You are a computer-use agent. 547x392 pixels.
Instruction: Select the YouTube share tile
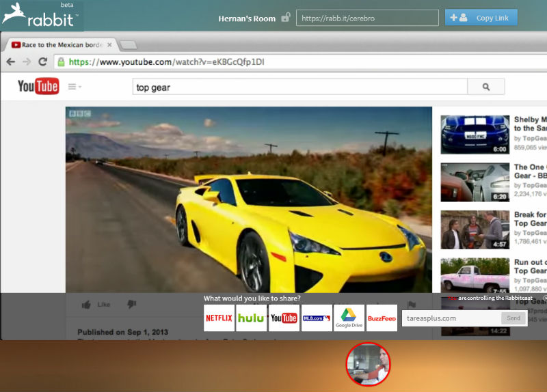284,318
